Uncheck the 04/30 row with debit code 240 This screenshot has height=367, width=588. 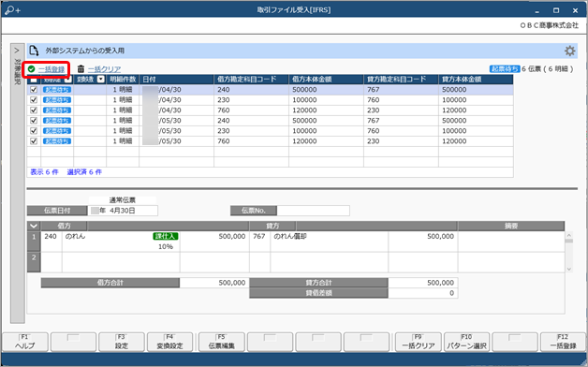(34, 90)
